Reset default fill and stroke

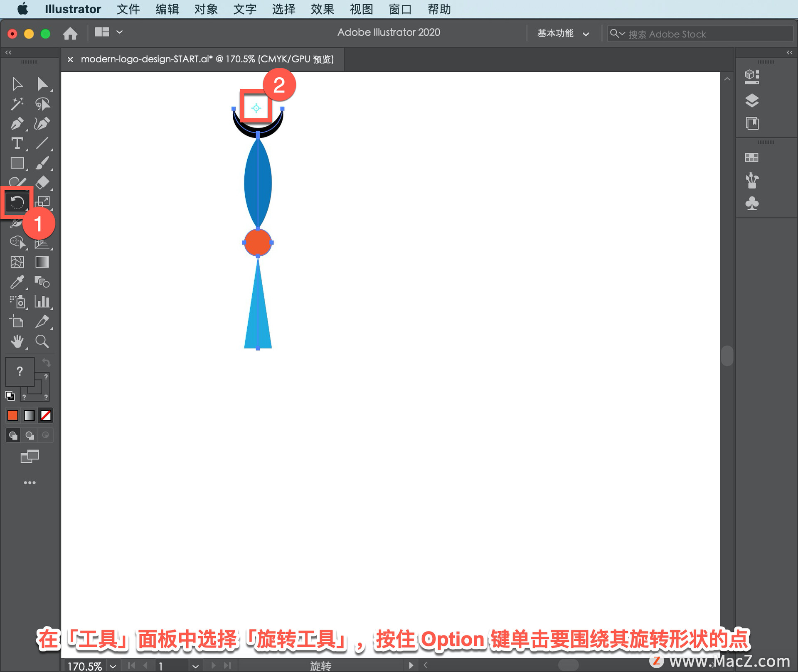coord(10,396)
